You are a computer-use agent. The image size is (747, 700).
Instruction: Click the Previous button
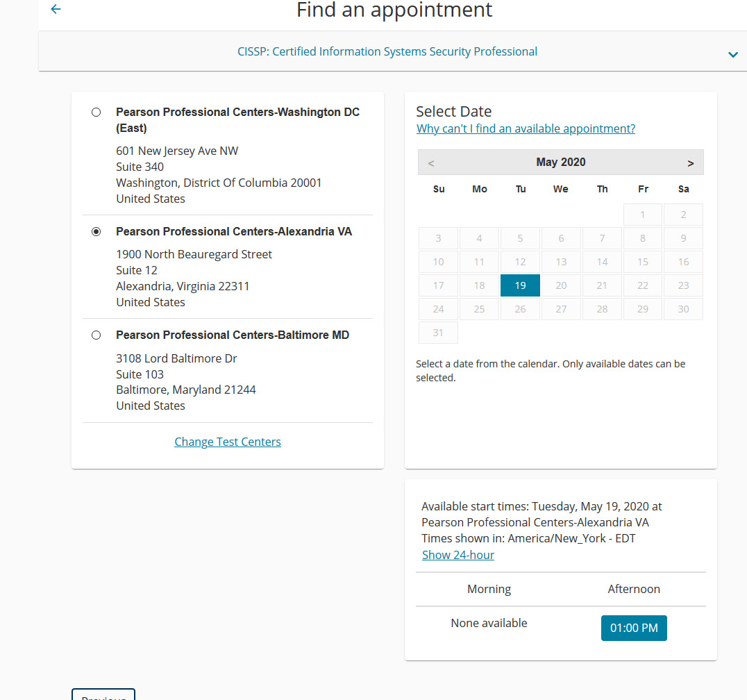click(103, 694)
